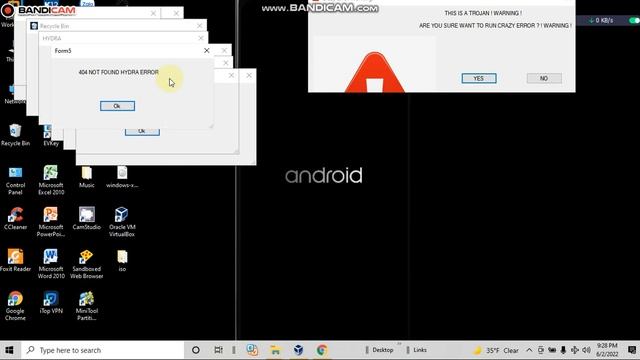Open the network tray icon
Screen dimensions: 640x360
pos(575,350)
